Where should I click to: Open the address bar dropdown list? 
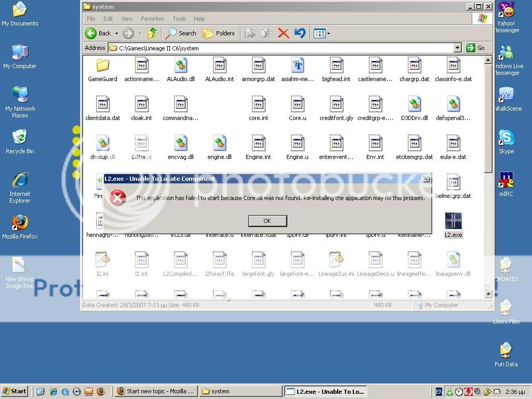[x=457, y=47]
